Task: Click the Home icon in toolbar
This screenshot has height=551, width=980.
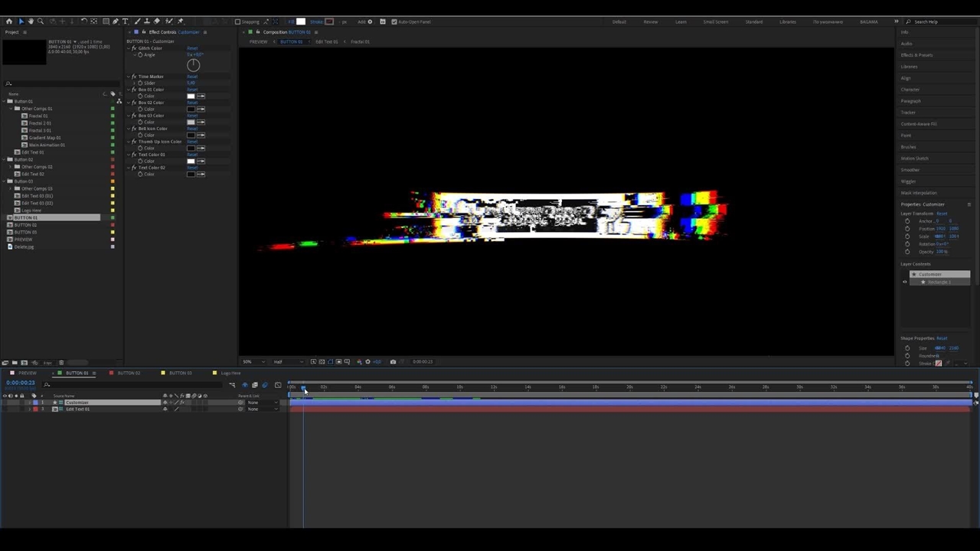Action: (x=8, y=21)
